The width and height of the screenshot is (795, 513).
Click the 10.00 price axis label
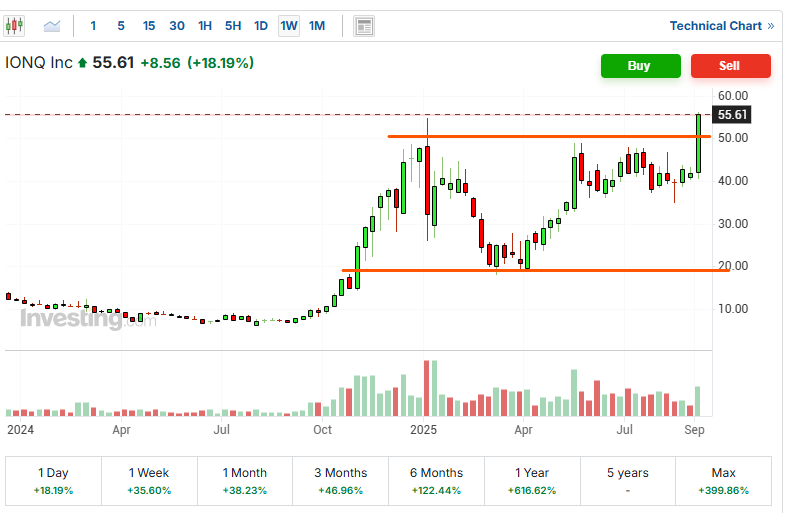(x=733, y=308)
